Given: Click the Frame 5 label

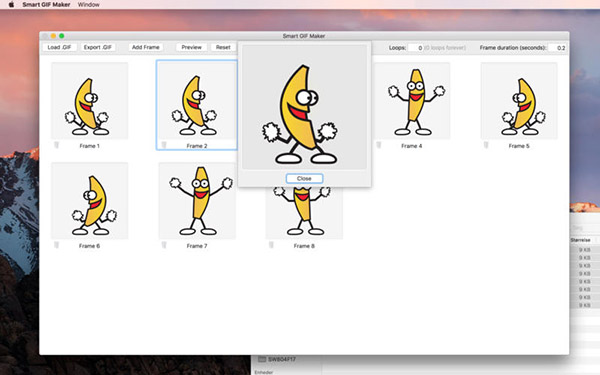Looking at the screenshot, I should [519, 146].
